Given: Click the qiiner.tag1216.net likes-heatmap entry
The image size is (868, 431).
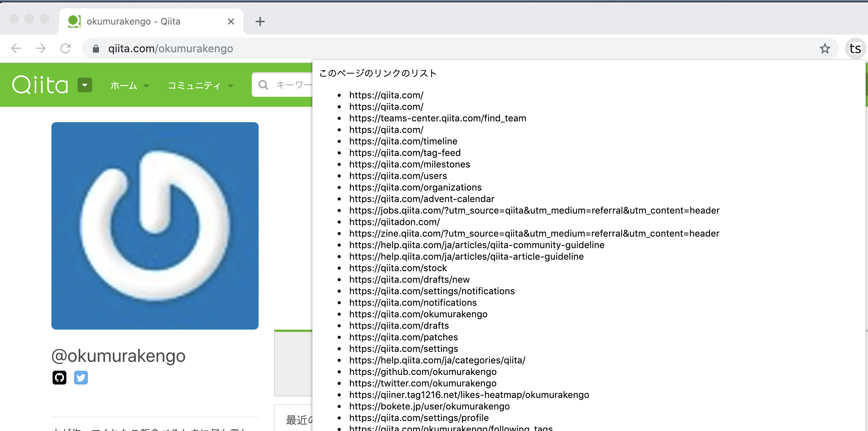Looking at the screenshot, I should [x=469, y=395].
